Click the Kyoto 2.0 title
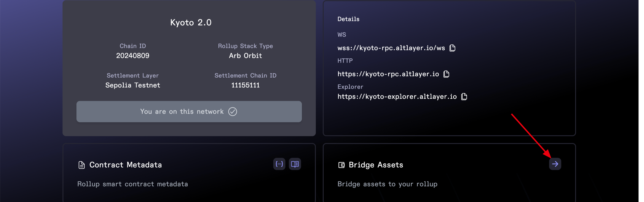Viewport: 644px width, 202px height. (191, 23)
